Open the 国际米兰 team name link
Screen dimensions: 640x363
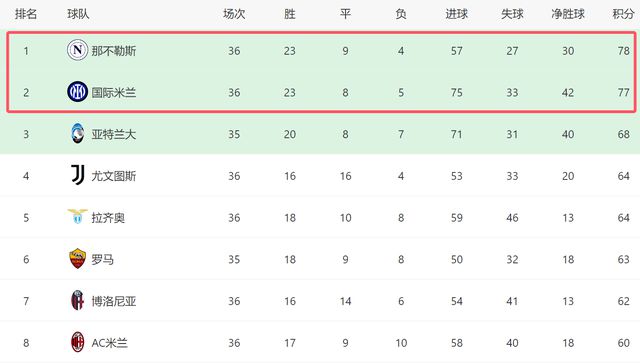tap(113, 93)
